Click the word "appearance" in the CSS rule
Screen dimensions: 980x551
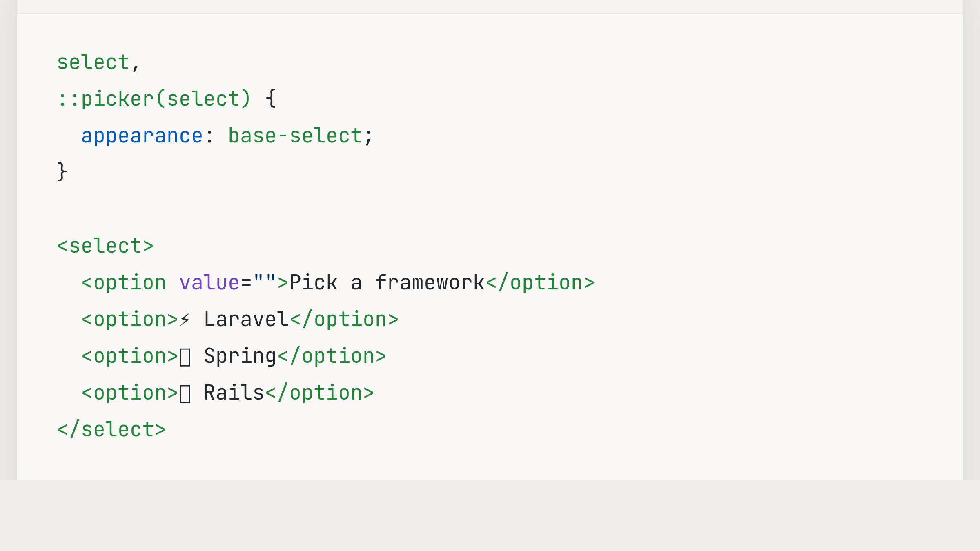pos(142,136)
